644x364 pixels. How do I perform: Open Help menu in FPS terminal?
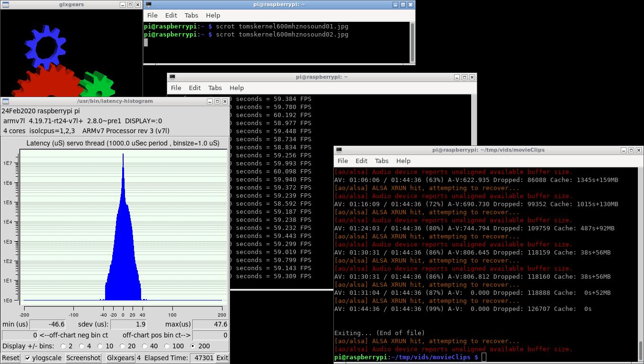tap(237, 88)
